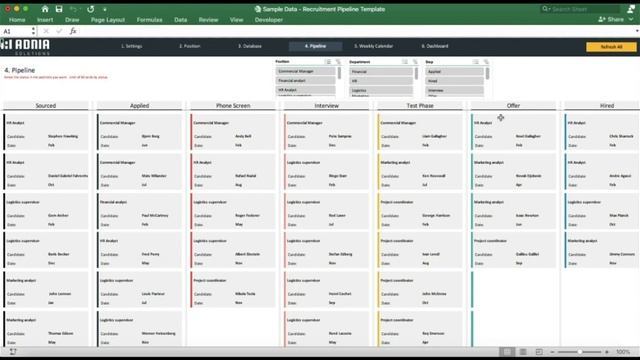Click the Step slicer scrollbar
The image size is (640, 360).
[487, 73]
